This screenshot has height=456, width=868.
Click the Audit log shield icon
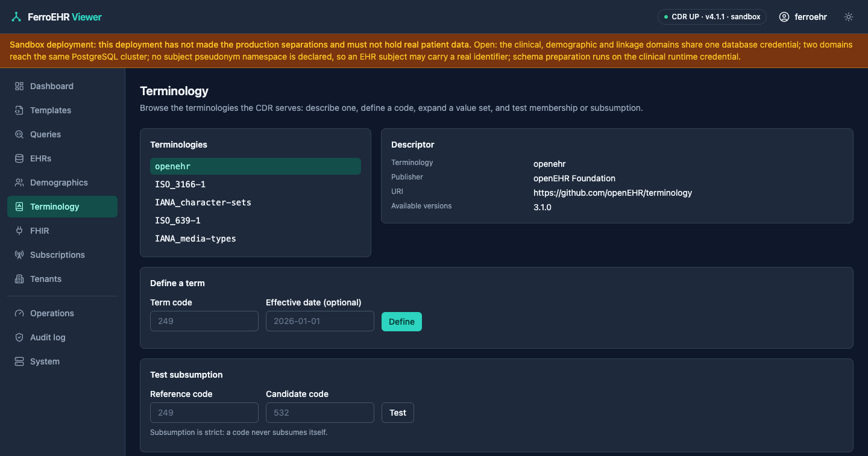[19, 337]
